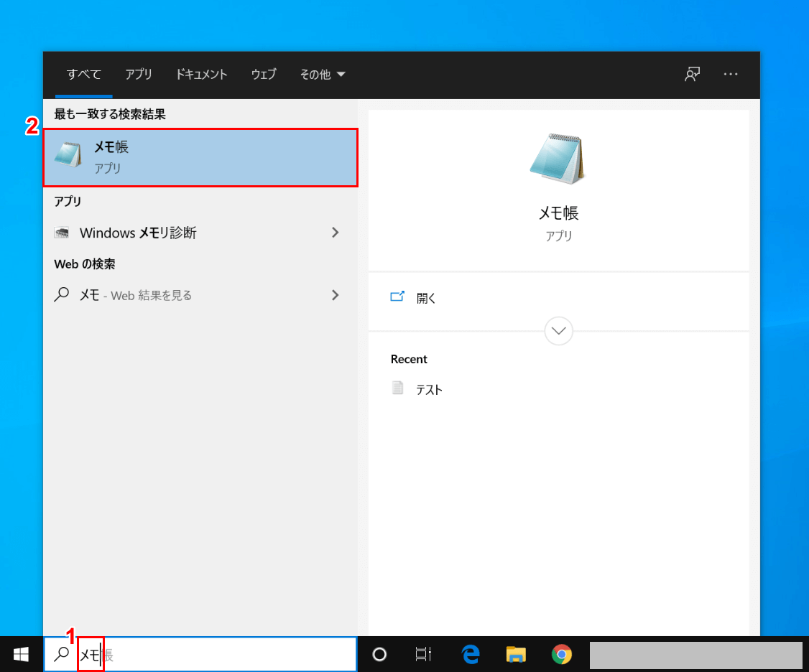Click the small notepad icon in best match
This screenshot has width=809, height=672.
(68, 155)
